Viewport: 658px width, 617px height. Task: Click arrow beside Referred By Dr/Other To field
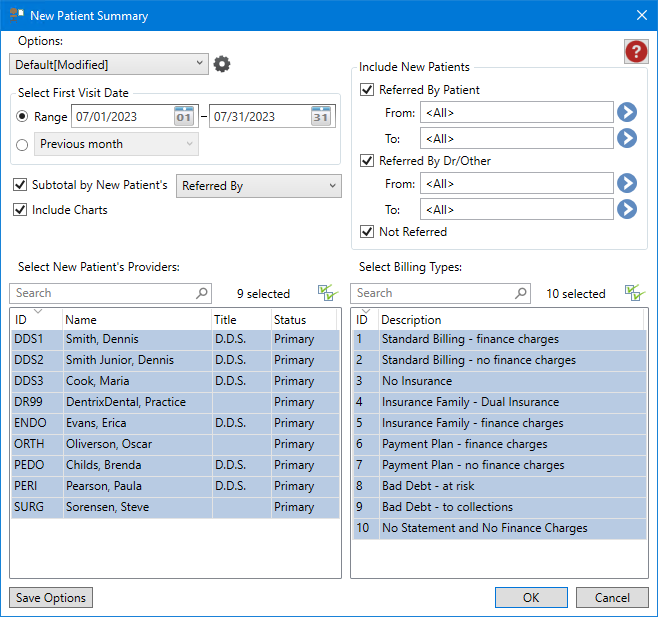click(x=627, y=209)
